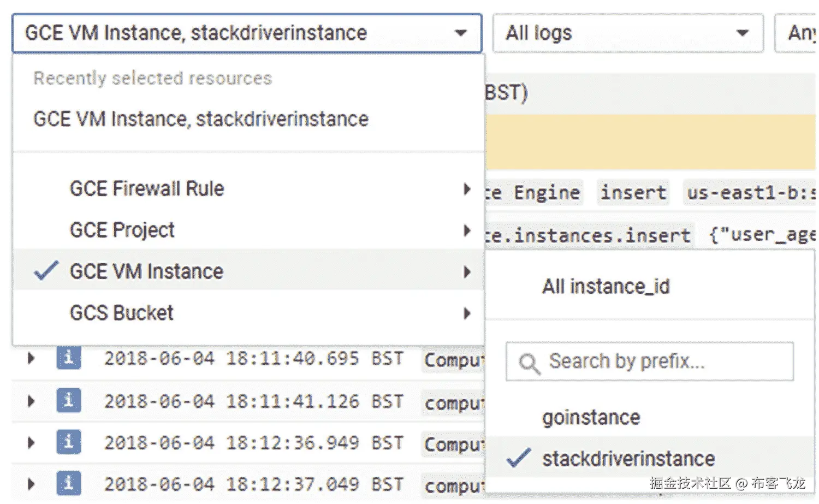The image size is (819, 504).
Task: Toggle the checked stackdriverinstance option
Action: [628, 459]
